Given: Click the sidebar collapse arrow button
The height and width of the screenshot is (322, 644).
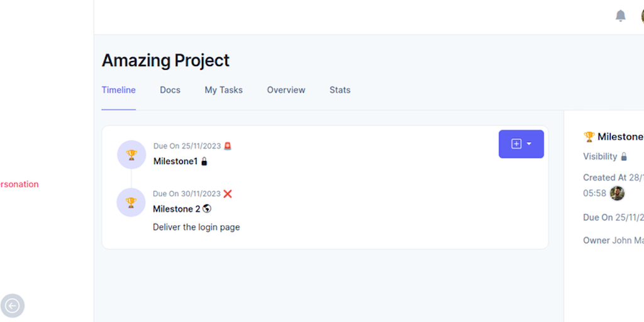Looking at the screenshot, I should pos(12,306).
